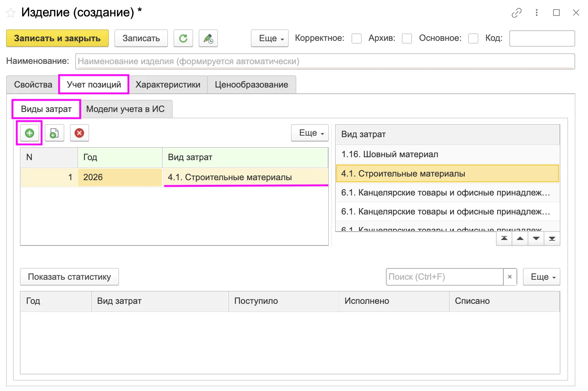Select 1.16. Шовный материал in list
Screen dimensions: 588x391
448,154
